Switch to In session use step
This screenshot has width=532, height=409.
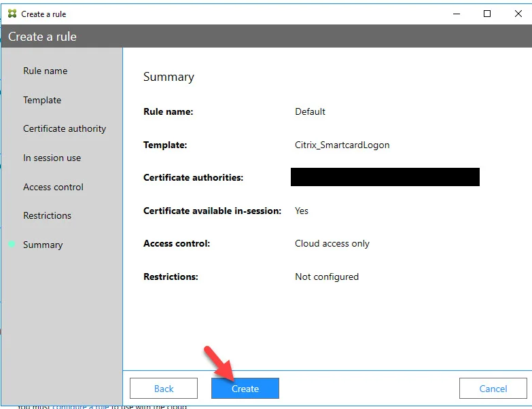[x=52, y=158]
